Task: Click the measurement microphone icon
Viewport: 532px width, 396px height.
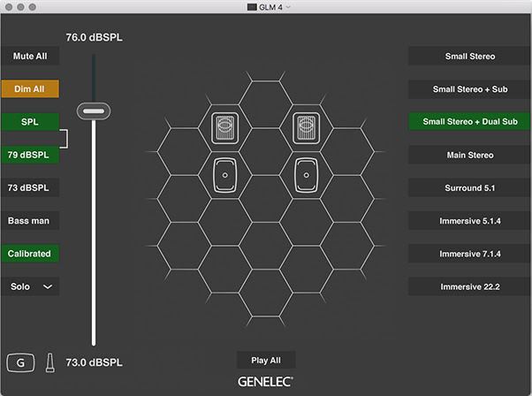Action: (49, 362)
